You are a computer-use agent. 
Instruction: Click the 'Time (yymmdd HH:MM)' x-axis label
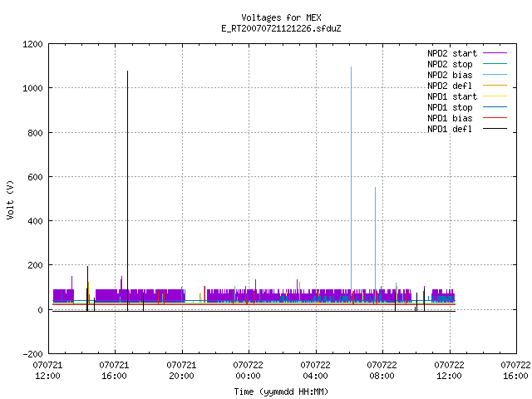click(x=281, y=392)
